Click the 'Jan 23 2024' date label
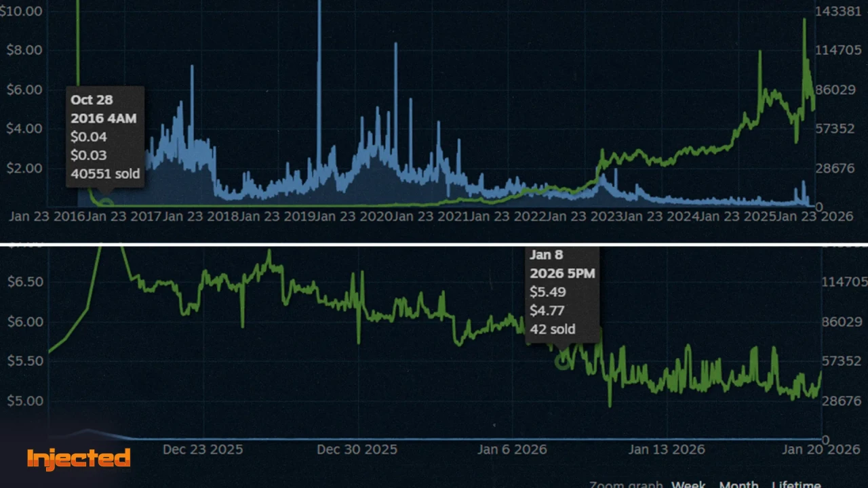Screen dimensions: 868x488 click(662, 217)
